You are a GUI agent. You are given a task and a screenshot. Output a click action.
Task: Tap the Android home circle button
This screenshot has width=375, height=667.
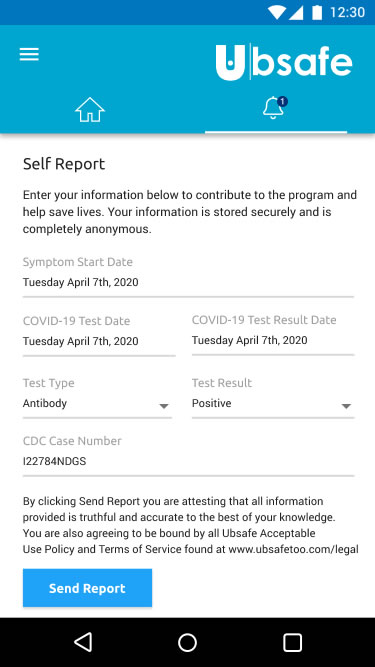coord(188,642)
